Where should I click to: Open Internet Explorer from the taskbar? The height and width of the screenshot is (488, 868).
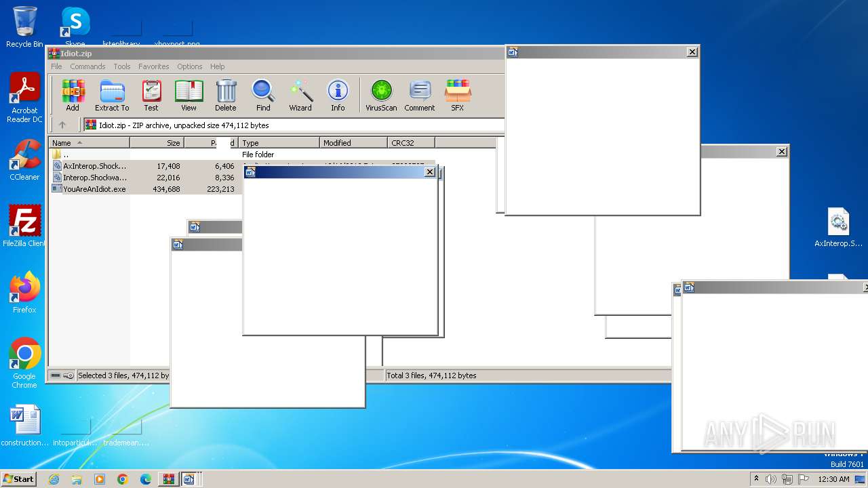pos(54,479)
